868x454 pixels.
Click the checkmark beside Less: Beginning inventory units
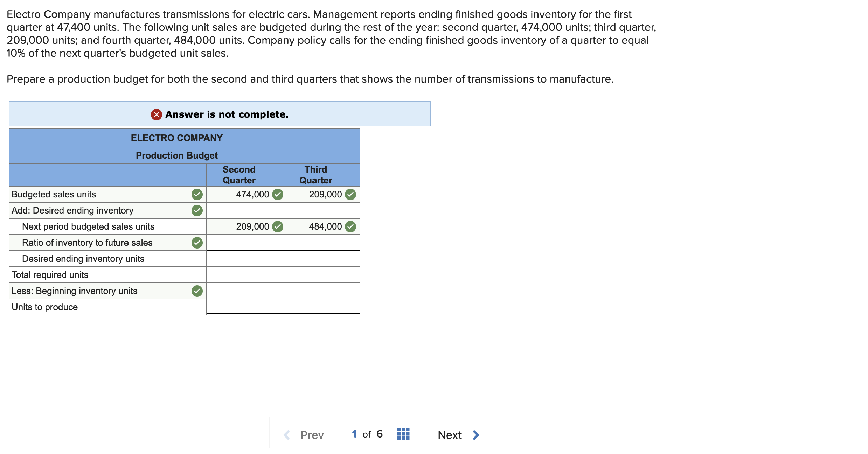point(197,291)
